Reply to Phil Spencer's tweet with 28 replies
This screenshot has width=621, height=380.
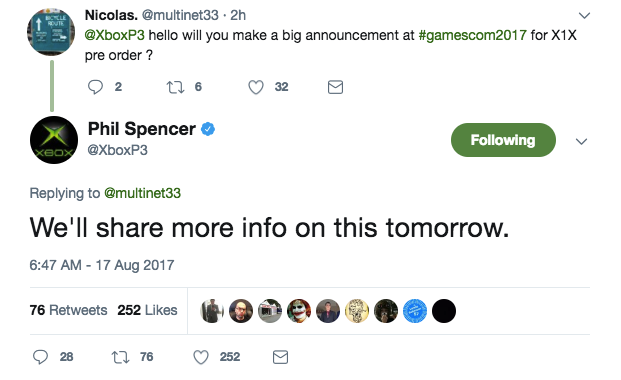[40, 357]
